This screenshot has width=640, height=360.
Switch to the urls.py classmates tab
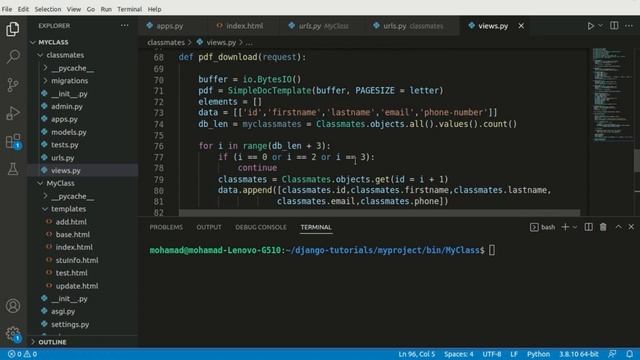tap(412, 26)
